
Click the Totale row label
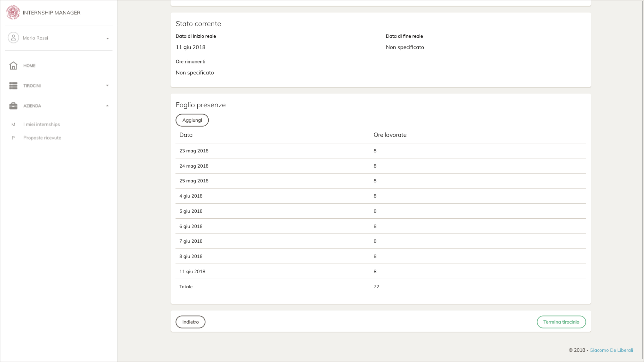186,287
